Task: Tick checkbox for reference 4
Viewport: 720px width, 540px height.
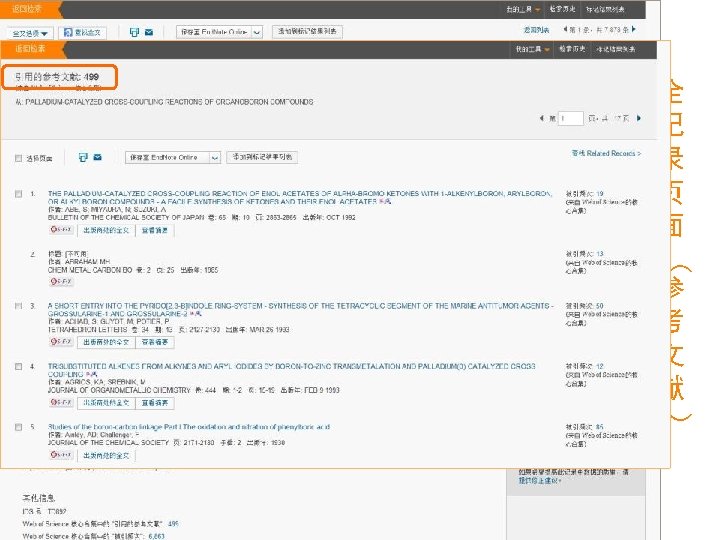Action: click(x=18, y=366)
